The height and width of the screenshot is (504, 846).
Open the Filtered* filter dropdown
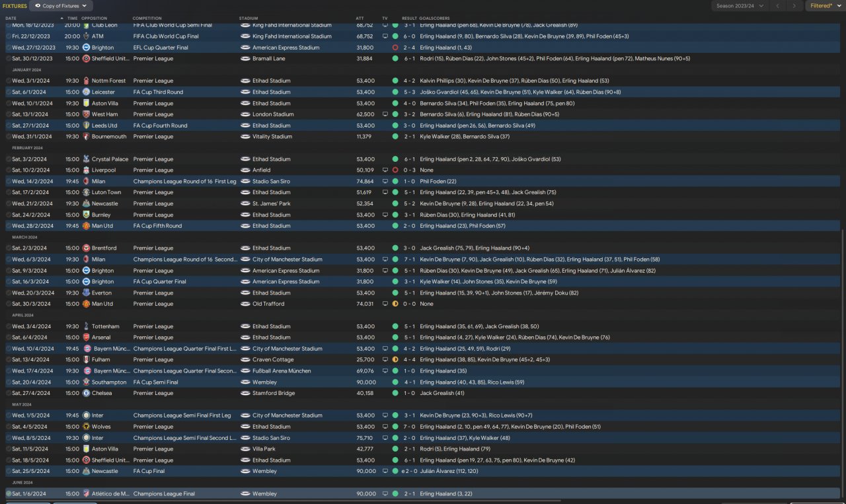coord(825,6)
